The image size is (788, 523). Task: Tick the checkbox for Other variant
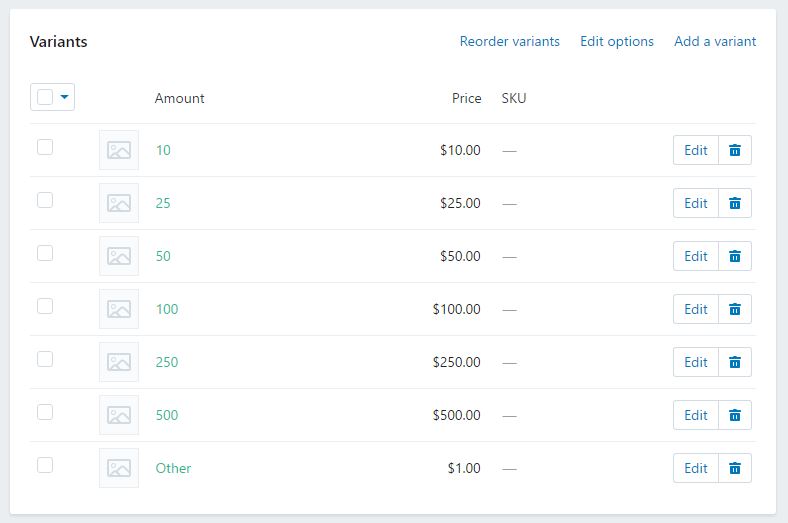coord(45,465)
